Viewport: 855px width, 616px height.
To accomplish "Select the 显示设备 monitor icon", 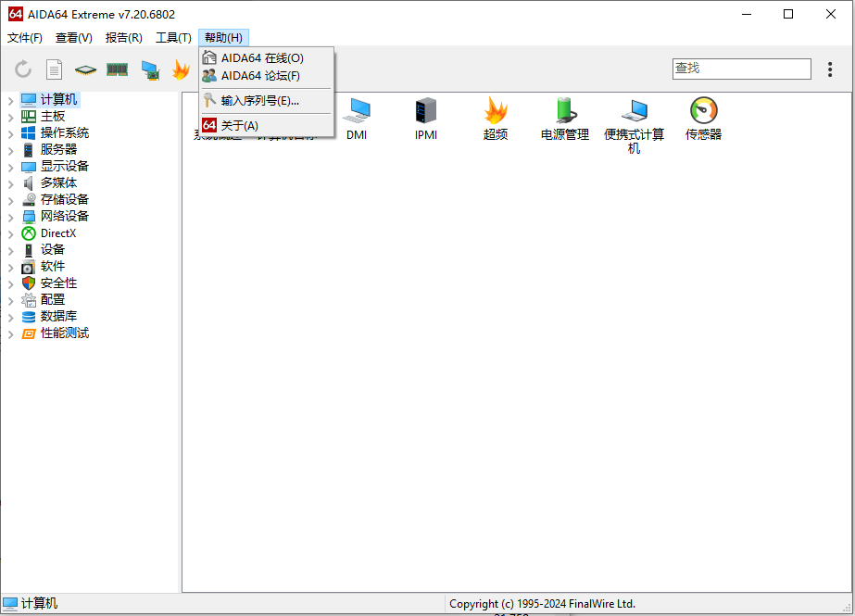I will 29,166.
